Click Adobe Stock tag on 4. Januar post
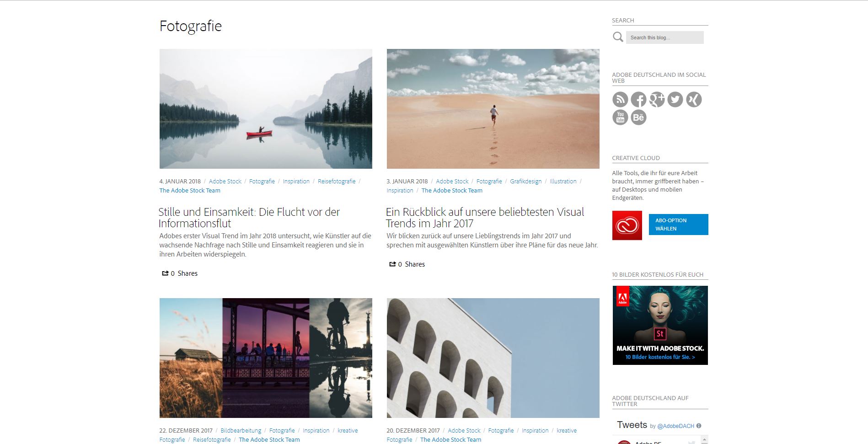 point(225,181)
